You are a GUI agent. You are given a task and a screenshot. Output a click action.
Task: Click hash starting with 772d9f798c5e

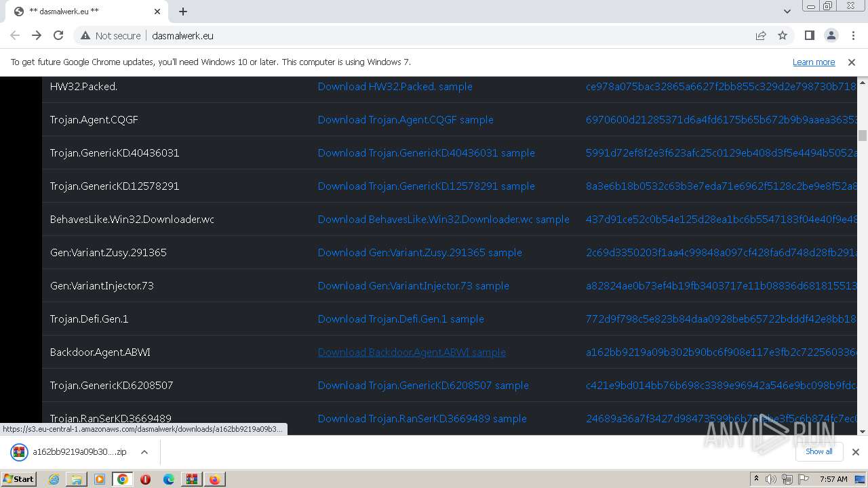pos(722,319)
